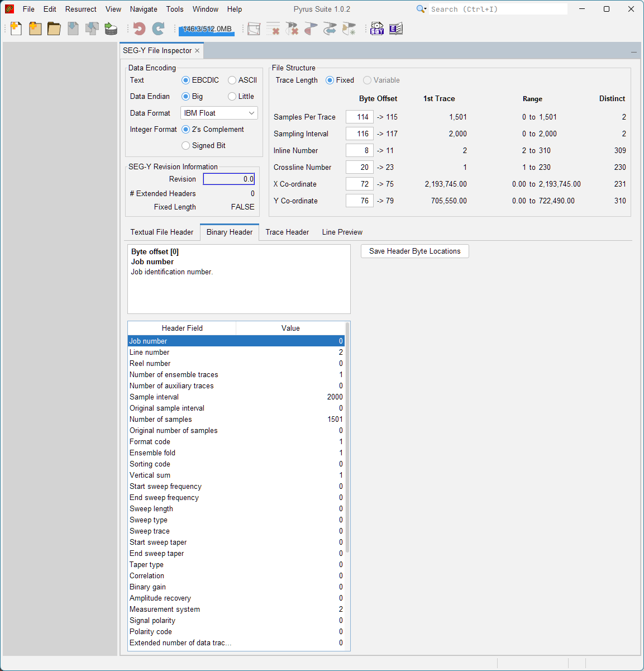Open the folder icon in toolbar
Screen dimensions: 644x671
pyautogui.click(x=54, y=28)
